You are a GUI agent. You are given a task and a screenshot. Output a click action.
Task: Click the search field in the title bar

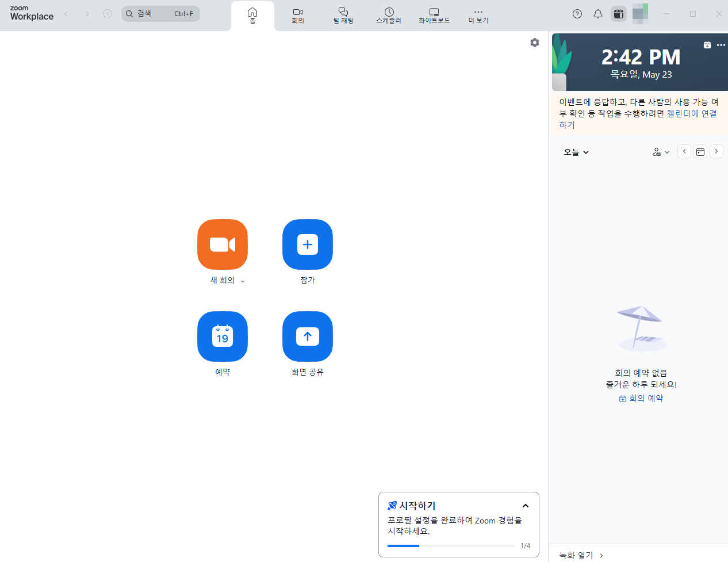pyautogui.click(x=160, y=13)
